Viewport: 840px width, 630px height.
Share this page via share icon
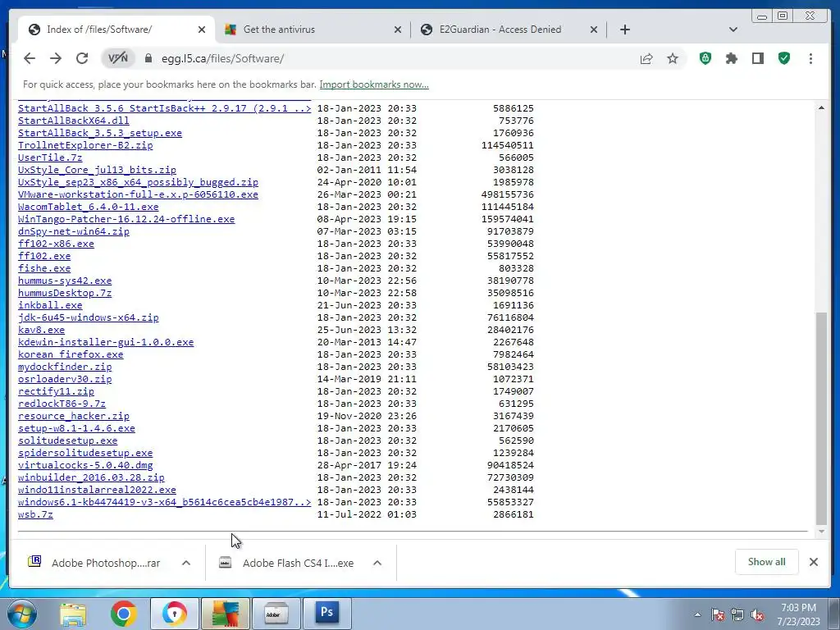[x=646, y=58]
